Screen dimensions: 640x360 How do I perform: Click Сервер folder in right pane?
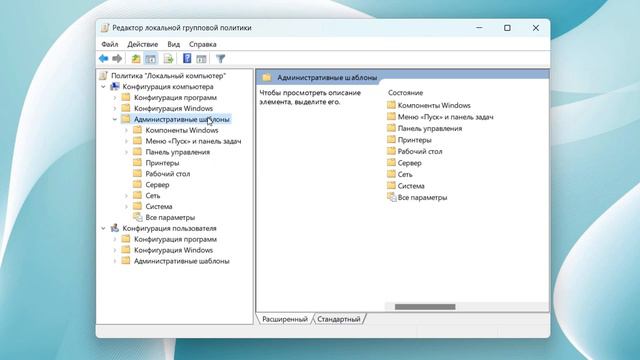[409, 163]
